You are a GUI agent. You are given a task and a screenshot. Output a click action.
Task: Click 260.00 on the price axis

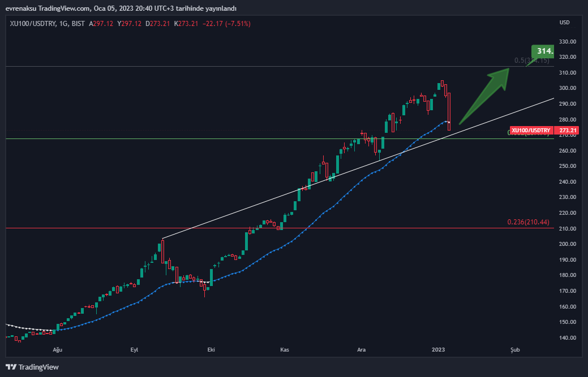[568, 150]
